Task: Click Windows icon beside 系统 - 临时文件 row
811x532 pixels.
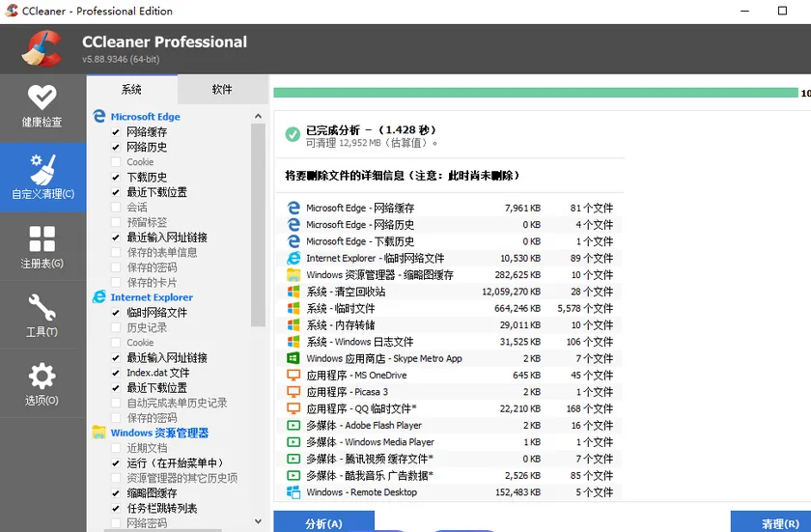Action: tap(294, 308)
